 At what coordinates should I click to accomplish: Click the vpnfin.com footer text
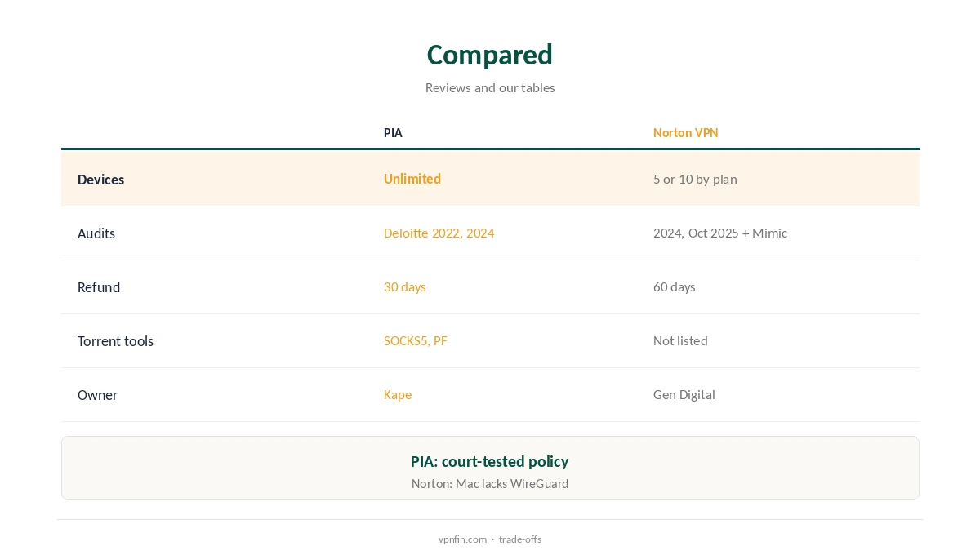coord(462,539)
